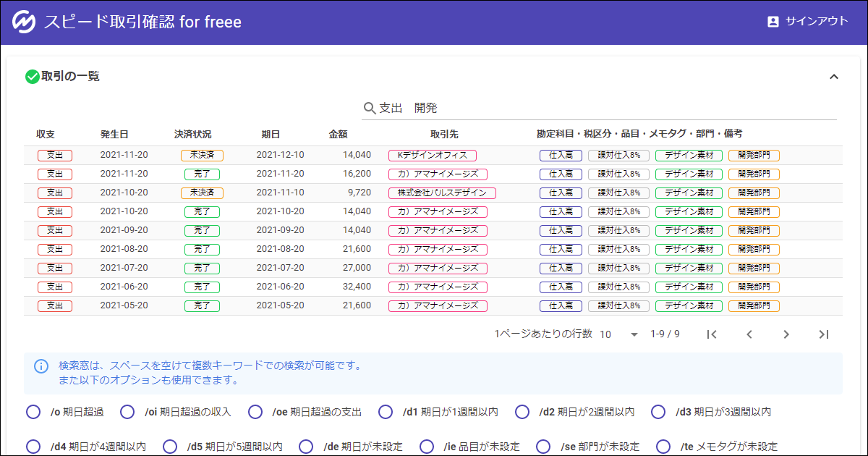Click the person icon beside サインアウト
This screenshot has height=456, width=868.
(x=773, y=21)
